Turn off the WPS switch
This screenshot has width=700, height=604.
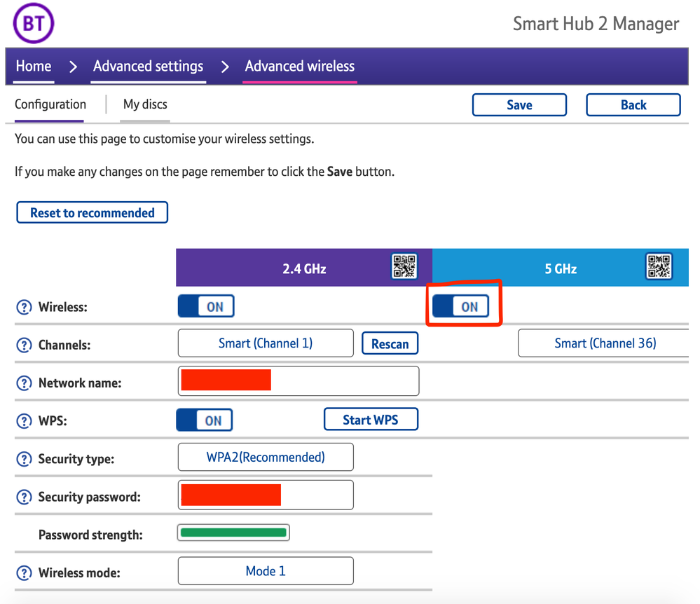[205, 420]
